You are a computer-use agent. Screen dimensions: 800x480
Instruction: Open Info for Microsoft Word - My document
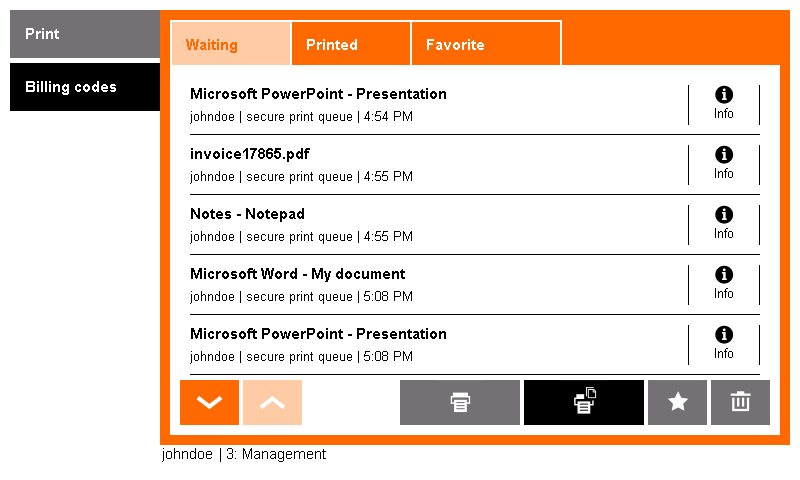pyautogui.click(x=723, y=285)
